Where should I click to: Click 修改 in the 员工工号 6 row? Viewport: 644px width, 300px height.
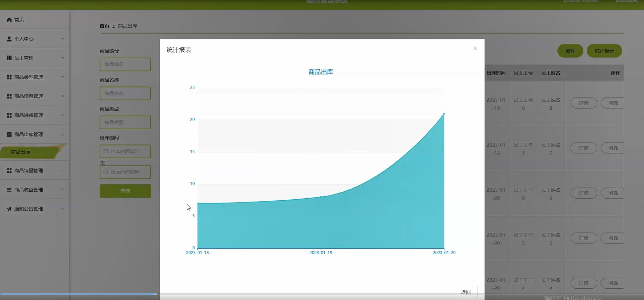[x=613, y=193]
